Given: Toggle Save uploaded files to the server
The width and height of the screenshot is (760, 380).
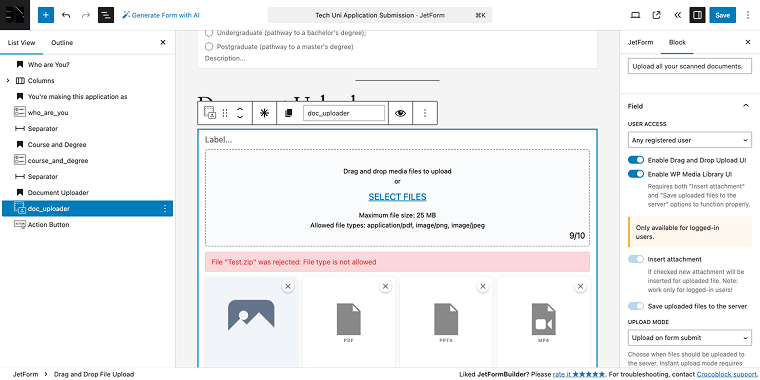Looking at the screenshot, I should pos(636,306).
